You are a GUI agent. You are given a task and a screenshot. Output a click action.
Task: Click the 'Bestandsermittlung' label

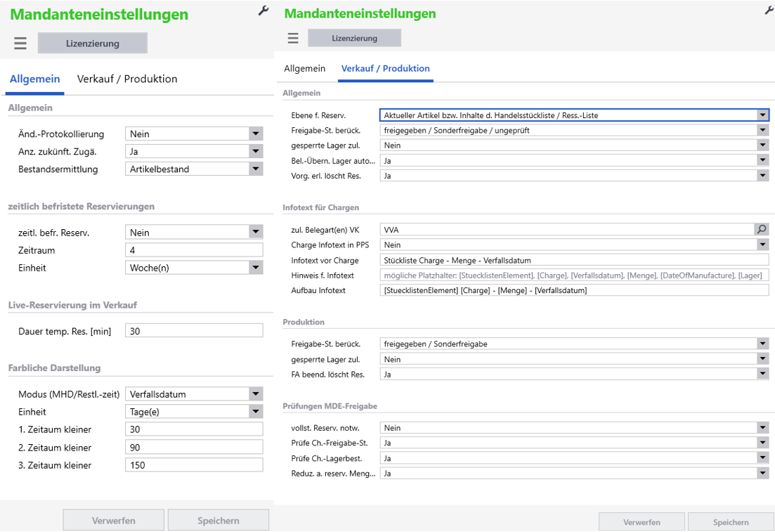click(x=58, y=169)
